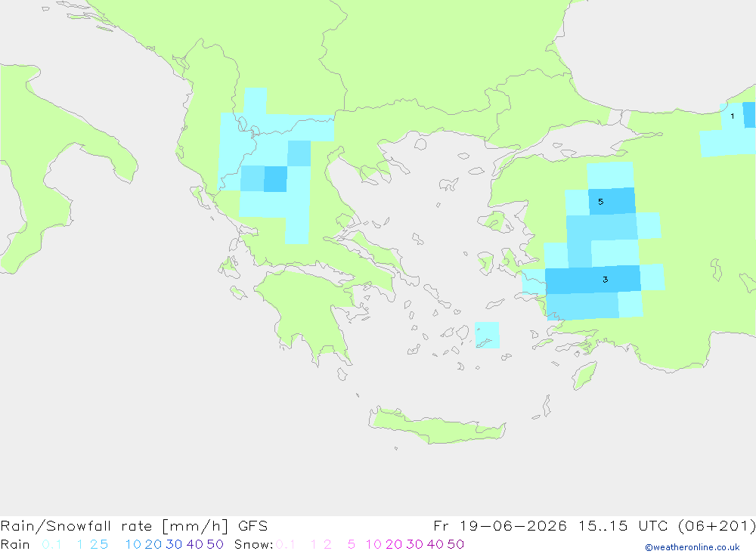
Task: Click the forecast date 'Fr 19-06-2026' text
Action: [500, 525]
